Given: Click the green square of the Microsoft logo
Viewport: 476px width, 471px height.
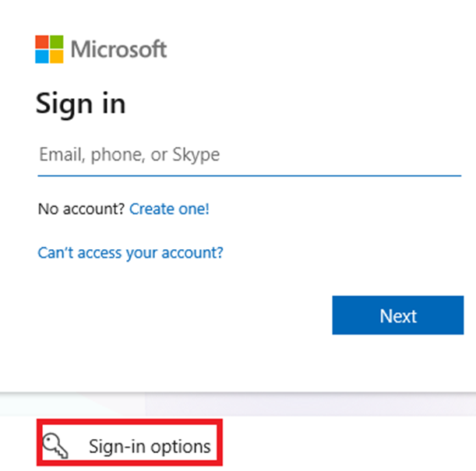Looking at the screenshot, I should 55,43.
